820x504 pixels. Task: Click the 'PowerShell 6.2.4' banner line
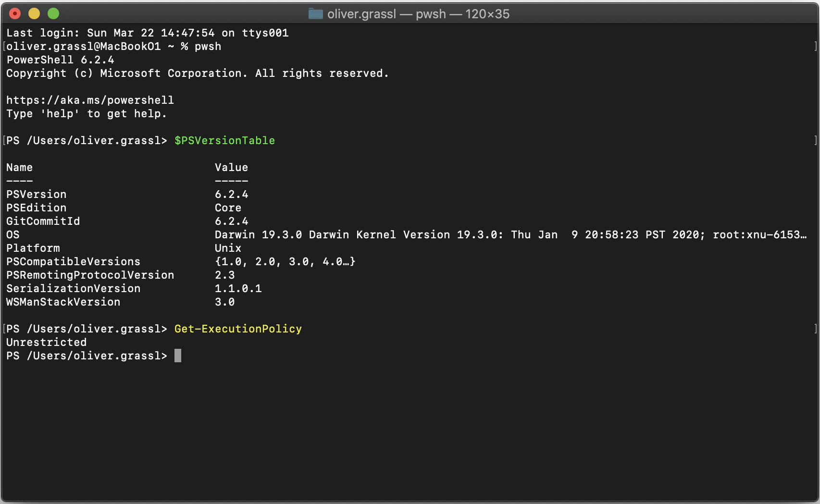pos(60,60)
